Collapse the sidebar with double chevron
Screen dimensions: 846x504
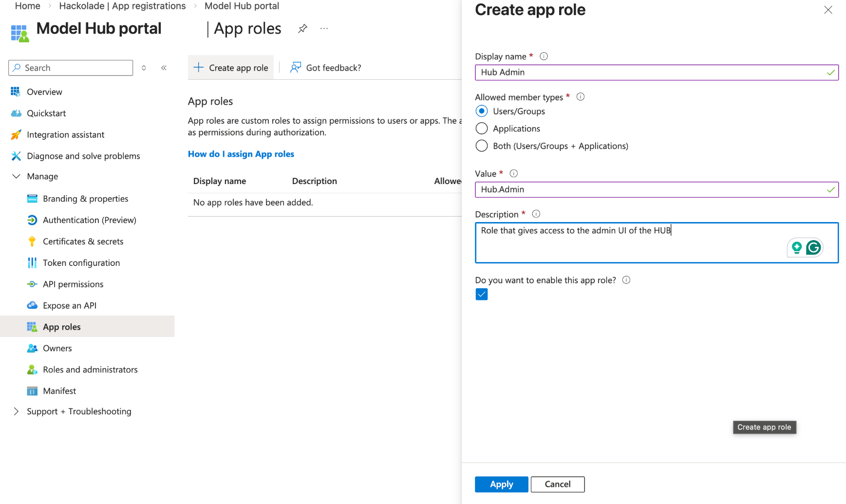pos(164,68)
